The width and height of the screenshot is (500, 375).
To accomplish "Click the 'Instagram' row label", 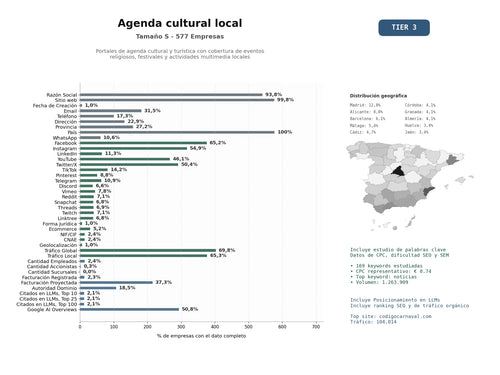I will click(65, 148).
